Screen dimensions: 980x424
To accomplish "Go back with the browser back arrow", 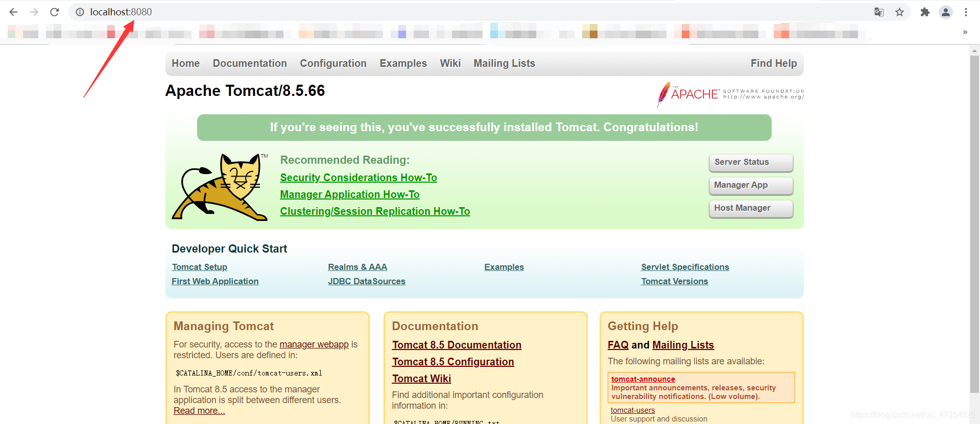I will point(13,12).
